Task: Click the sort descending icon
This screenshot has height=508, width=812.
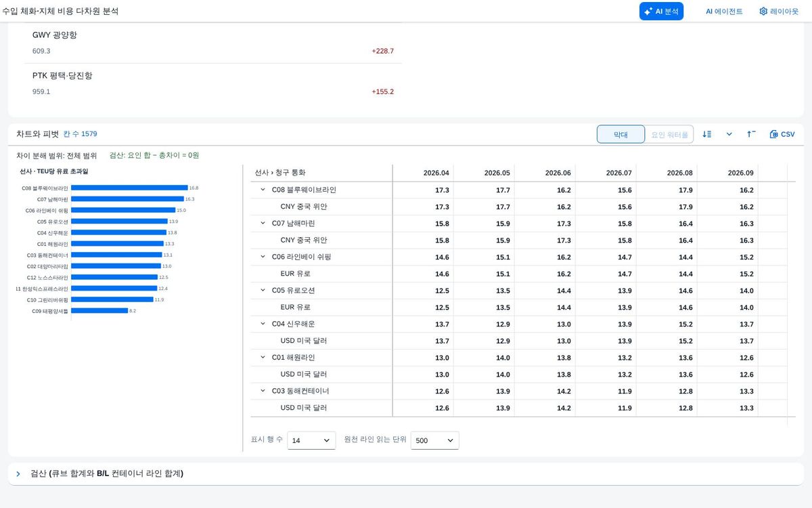Action: [707, 134]
